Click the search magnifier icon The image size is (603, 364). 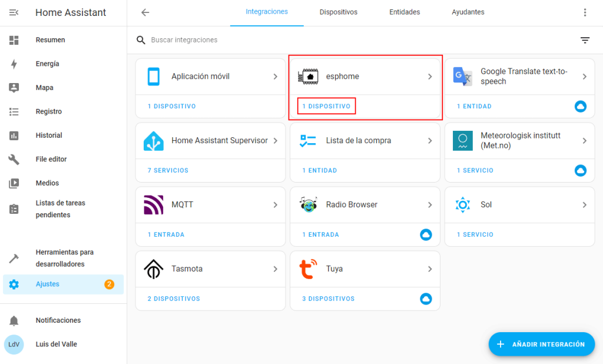141,40
